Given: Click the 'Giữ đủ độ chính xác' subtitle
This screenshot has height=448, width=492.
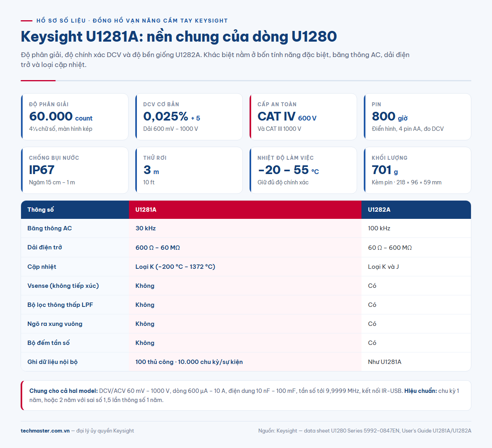Looking at the screenshot, I should (283, 182).
